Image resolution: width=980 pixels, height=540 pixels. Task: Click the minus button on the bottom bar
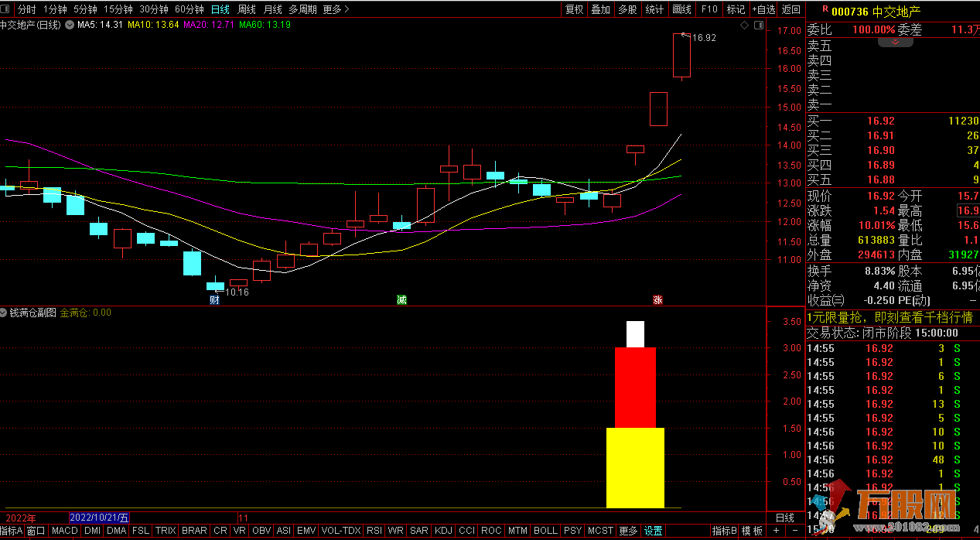click(x=795, y=531)
